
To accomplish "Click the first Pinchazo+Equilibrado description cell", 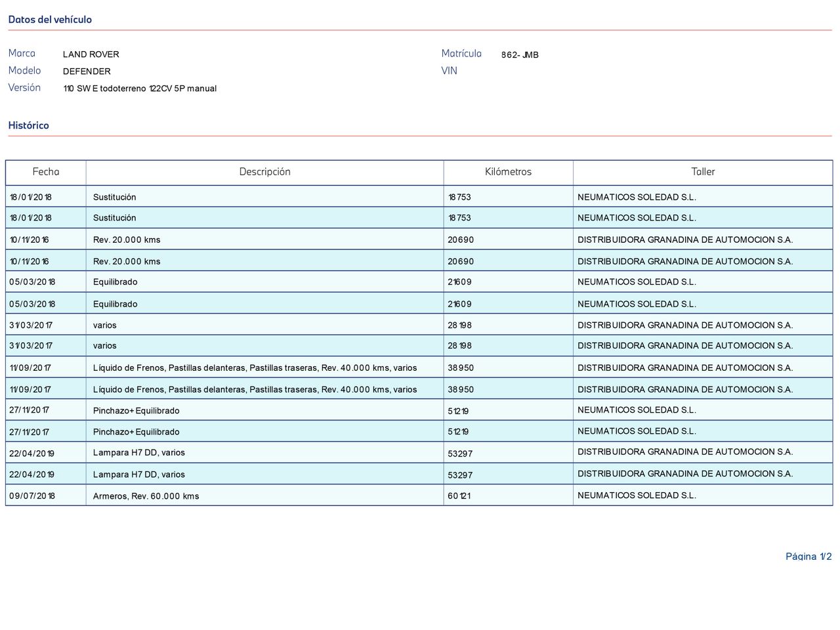I will [264, 410].
